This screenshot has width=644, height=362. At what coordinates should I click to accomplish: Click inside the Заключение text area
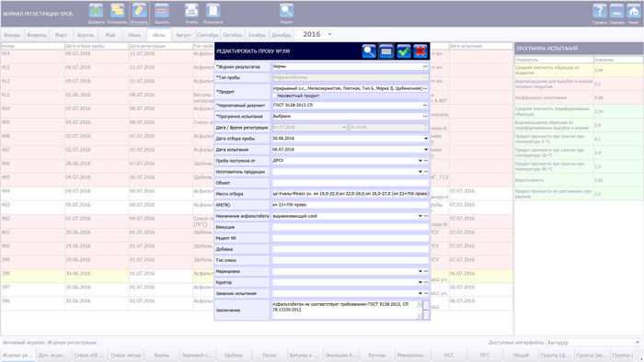pyautogui.click(x=344, y=311)
